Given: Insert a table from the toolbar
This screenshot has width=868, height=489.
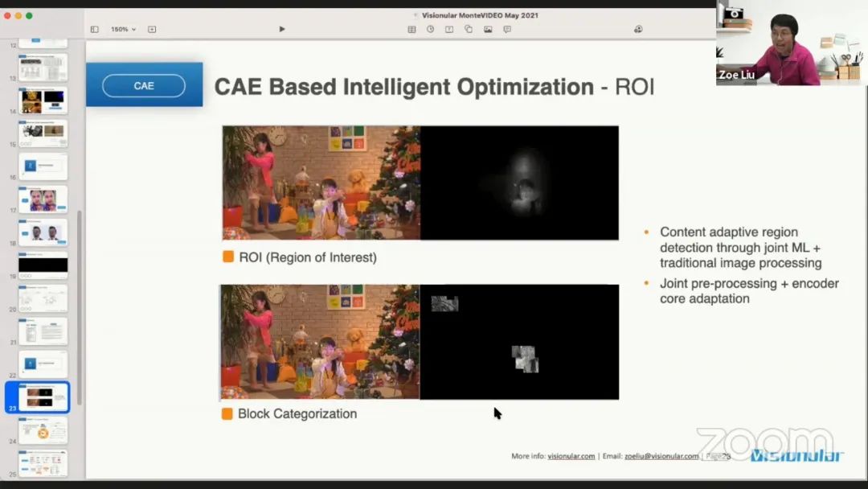Looking at the screenshot, I should [411, 29].
